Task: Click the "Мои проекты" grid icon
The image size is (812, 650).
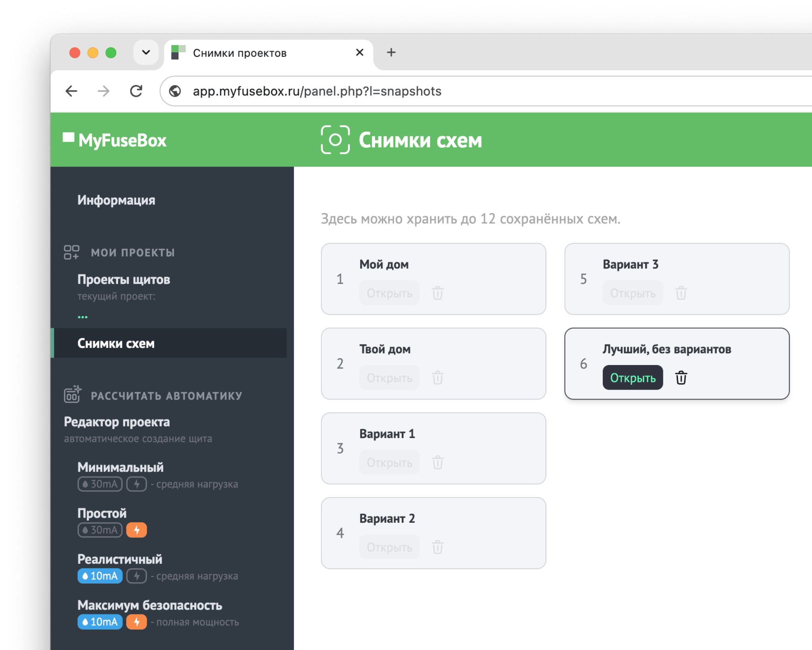Action: [x=71, y=252]
